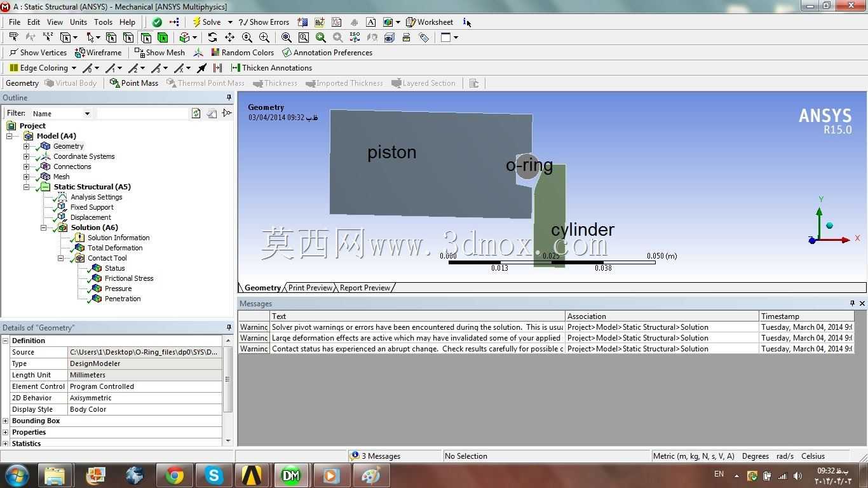
Task: Click the Windows Start button
Action: [17, 475]
